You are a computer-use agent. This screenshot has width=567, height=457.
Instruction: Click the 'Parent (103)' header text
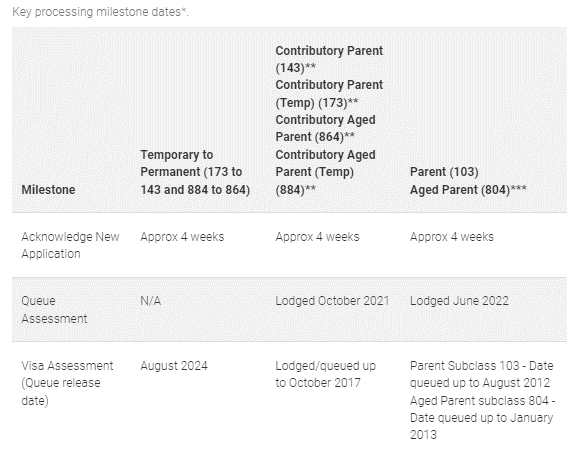click(x=444, y=172)
